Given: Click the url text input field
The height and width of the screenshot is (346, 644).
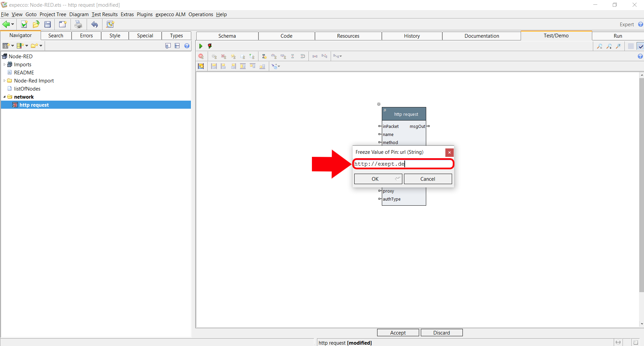Looking at the screenshot, I should pyautogui.click(x=403, y=164).
